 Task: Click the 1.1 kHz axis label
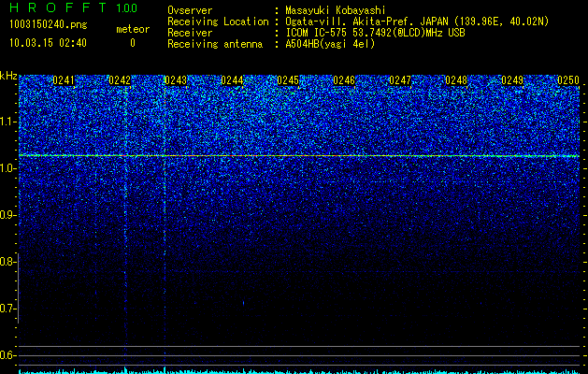7,122
